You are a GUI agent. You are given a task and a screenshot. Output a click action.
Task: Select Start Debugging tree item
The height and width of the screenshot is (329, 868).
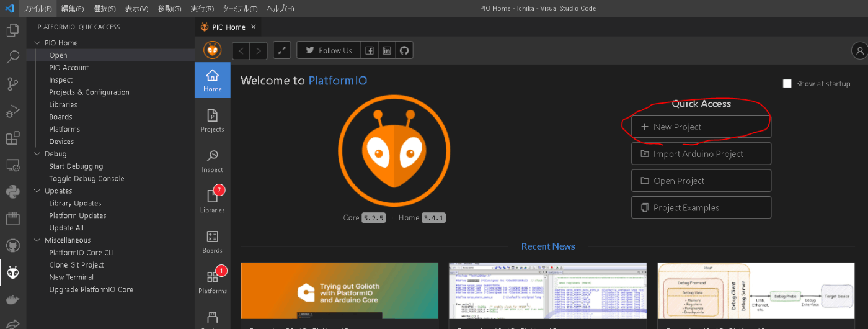pyautogui.click(x=110, y=166)
